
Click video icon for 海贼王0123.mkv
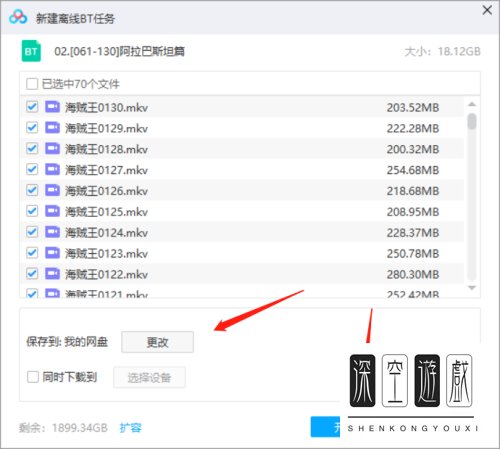pyautogui.click(x=52, y=253)
